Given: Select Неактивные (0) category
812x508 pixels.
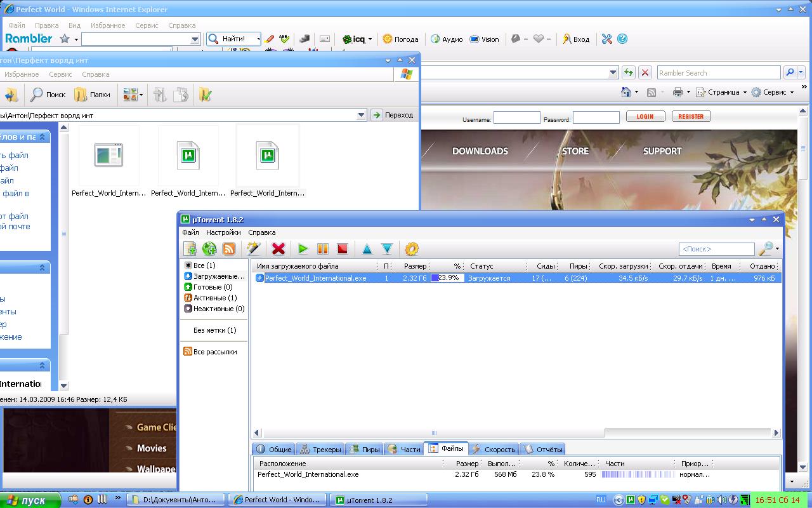Looking at the screenshot, I should click(x=214, y=309).
